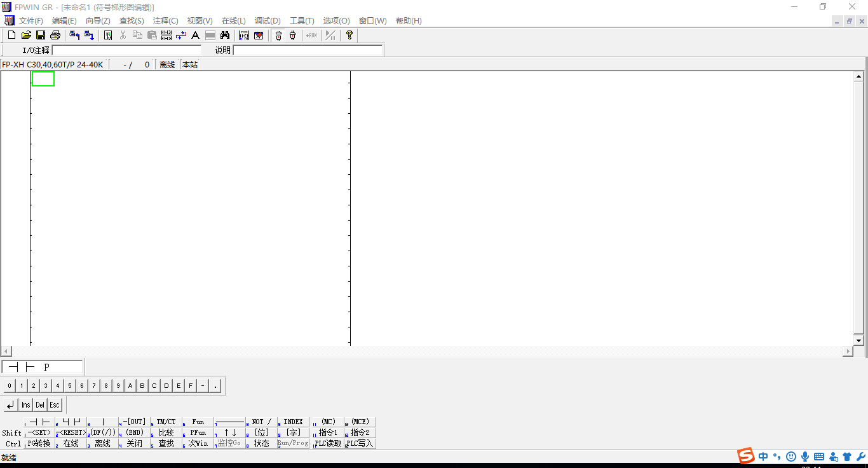Viewport: 868px width, 468px height.
Task: Click the (MC) function key
Action: 328,422
